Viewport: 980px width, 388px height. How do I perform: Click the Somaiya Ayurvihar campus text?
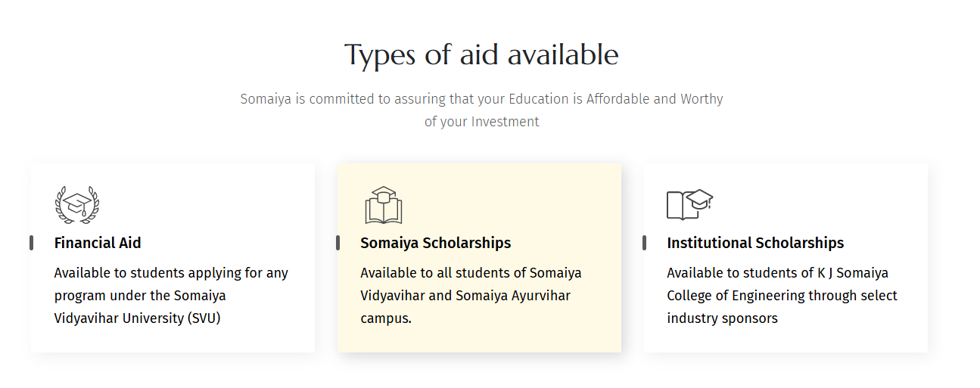point(465,306)
